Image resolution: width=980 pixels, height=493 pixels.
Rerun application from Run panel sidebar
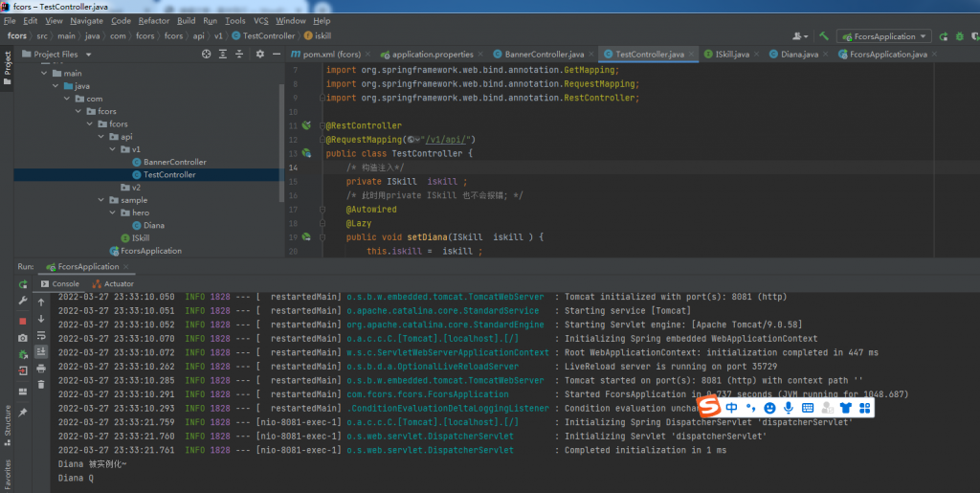23,284
